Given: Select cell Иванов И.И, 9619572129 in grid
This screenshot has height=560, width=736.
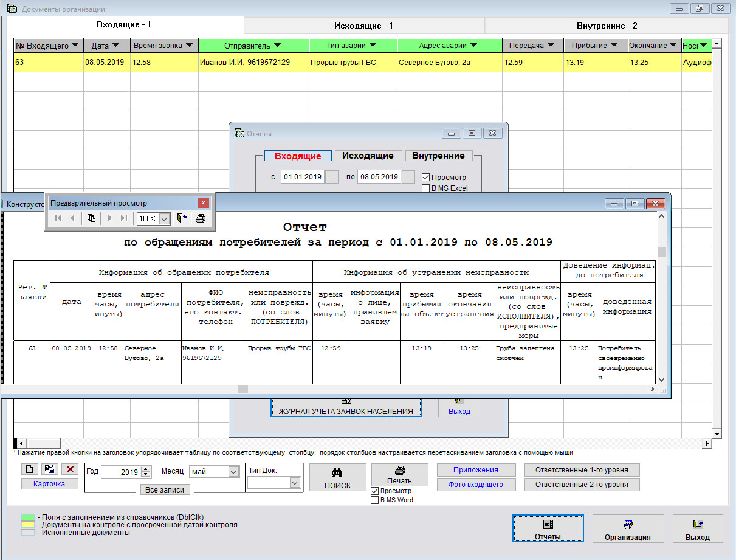Looking at the screenshot, I should coord(253,63).
